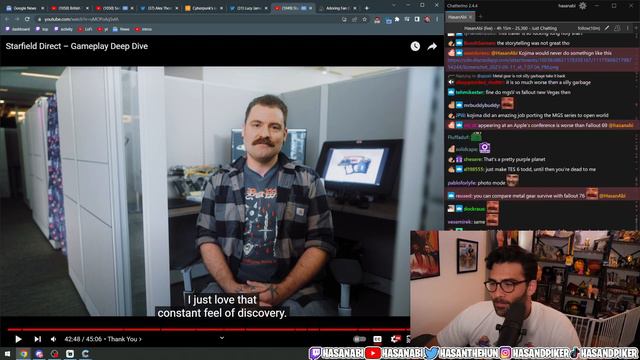The width and height of the screenshot is (640, 360).
Task: Toggle the YouTube autoplay switch
Action: pyautogui.click(x=359, y=339)
